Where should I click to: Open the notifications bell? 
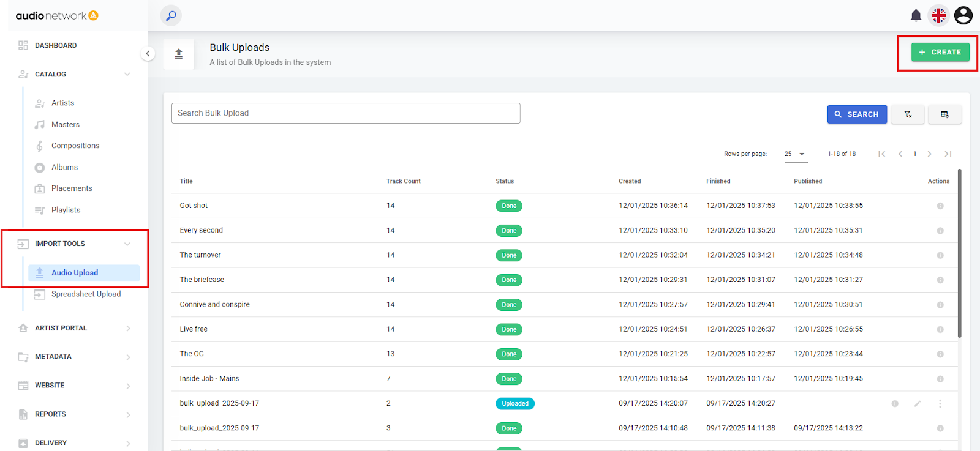[x=916, y=15]
